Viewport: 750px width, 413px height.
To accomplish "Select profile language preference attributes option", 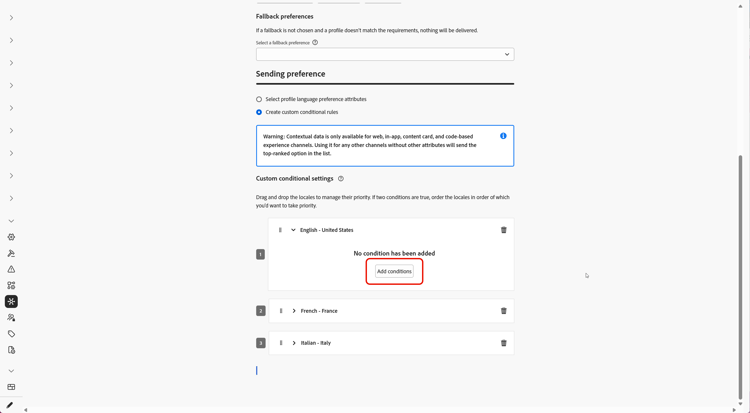I will pyautogui.click(x=259, y=99).
